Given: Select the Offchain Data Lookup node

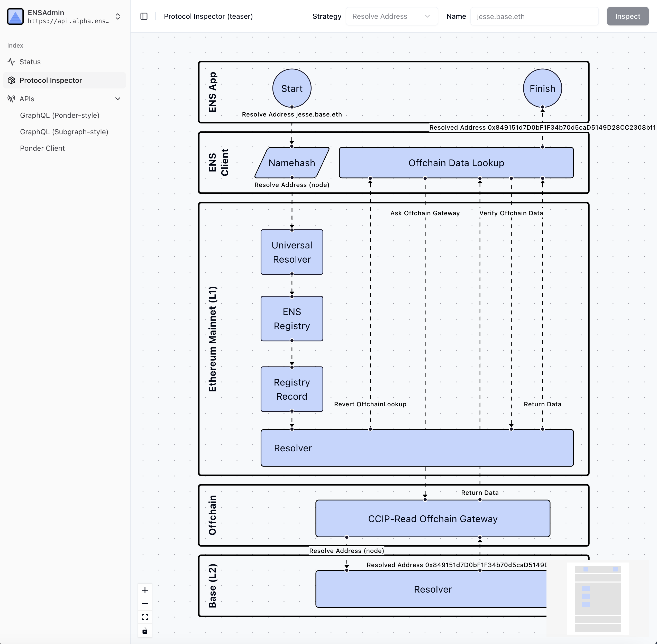Looking at the screenshot, I should click(456, 163).
